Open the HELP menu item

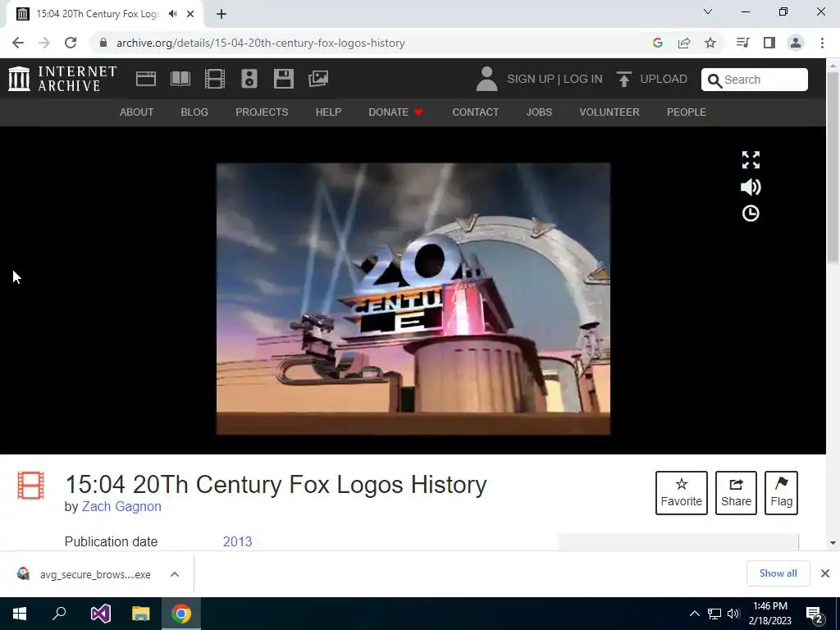pyautogui.click(x=328, y=112)
